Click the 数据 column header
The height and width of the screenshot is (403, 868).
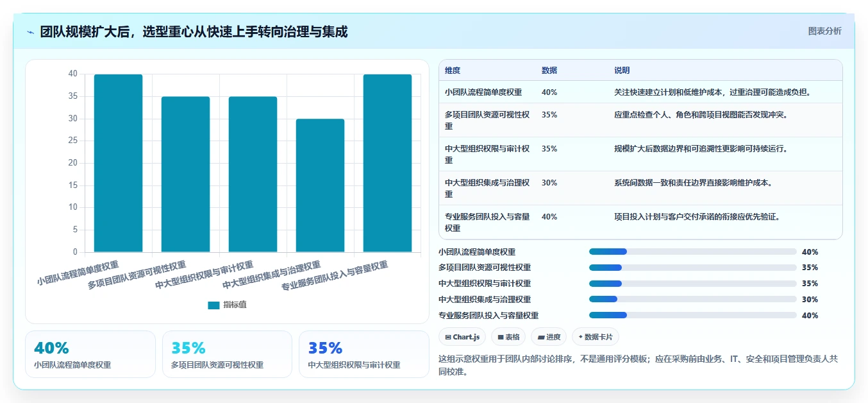pos(549,71)
